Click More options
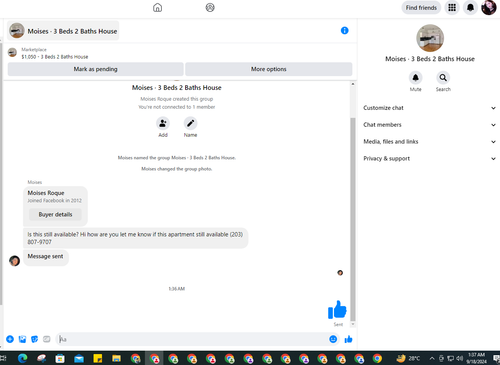 click(269, 69)
